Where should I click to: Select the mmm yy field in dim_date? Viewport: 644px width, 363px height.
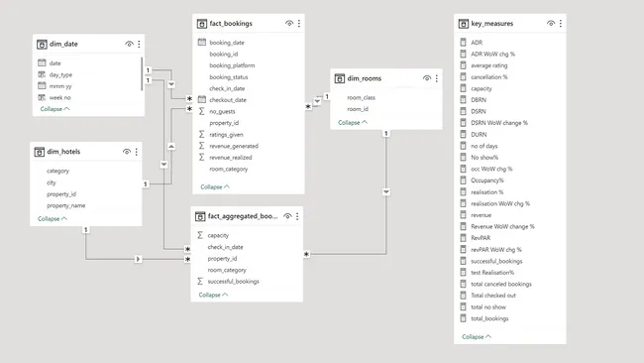click(x=60, y=86)
